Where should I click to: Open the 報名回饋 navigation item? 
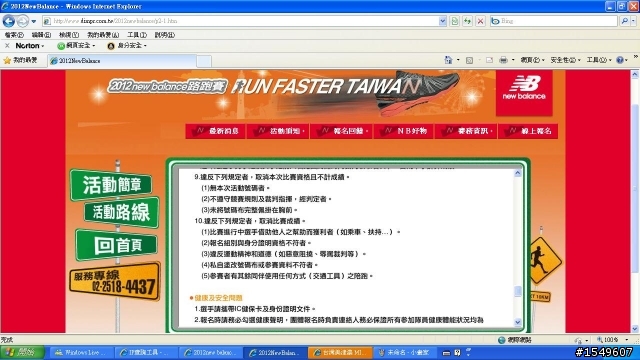(341, 131)
